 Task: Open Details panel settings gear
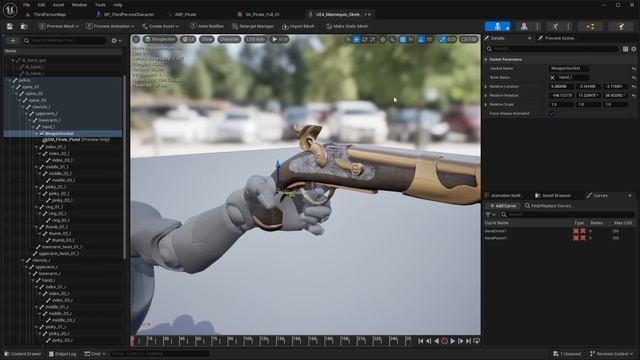[x=633, y=49]
